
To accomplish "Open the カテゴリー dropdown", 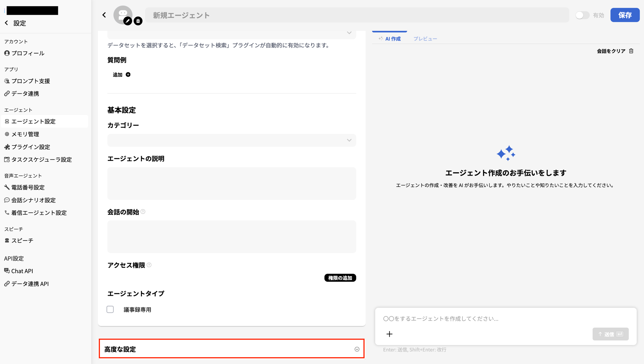I will click(231, 140).
